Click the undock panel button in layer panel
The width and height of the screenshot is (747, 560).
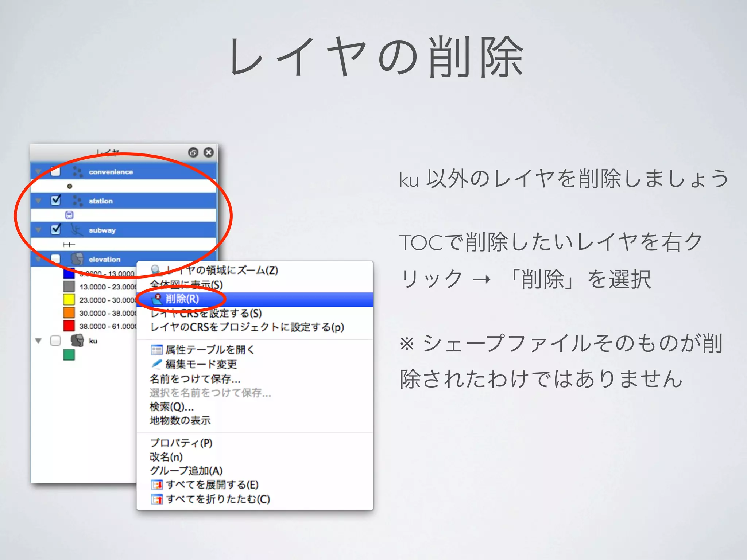(193, 152)
